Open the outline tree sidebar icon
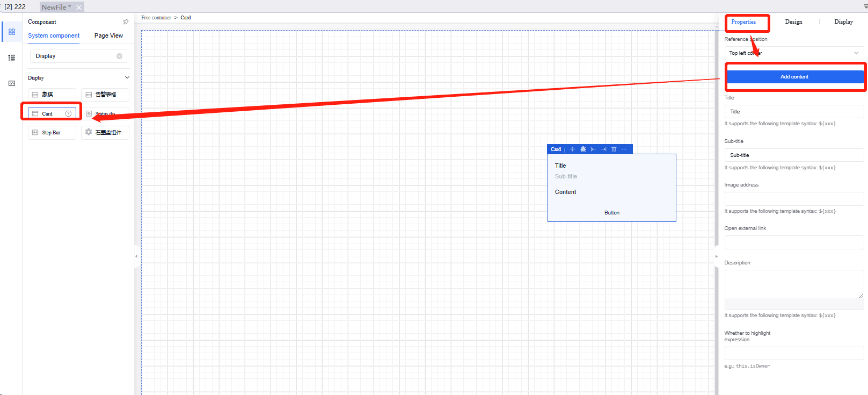This screenshot has width=868, height=395. pos(12,58)
